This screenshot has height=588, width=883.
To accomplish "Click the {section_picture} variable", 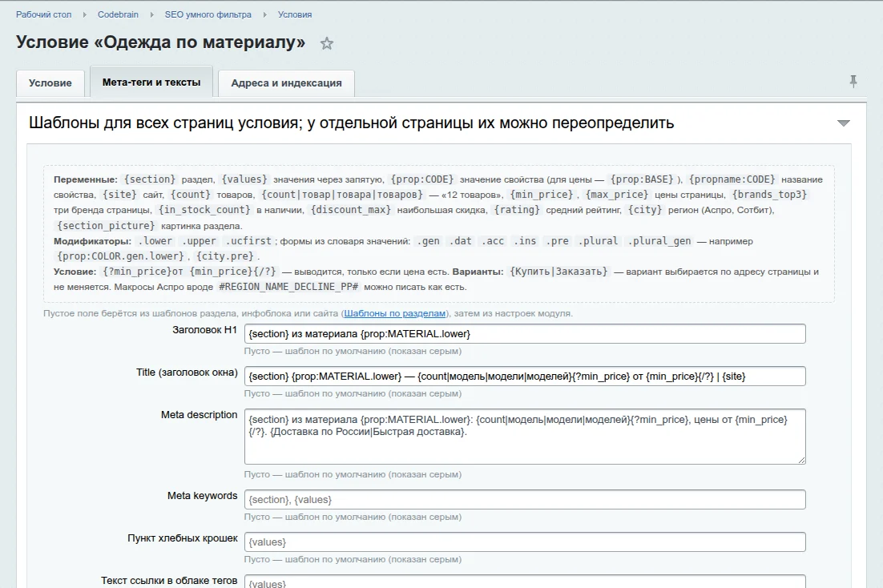I will click(105, 225).
